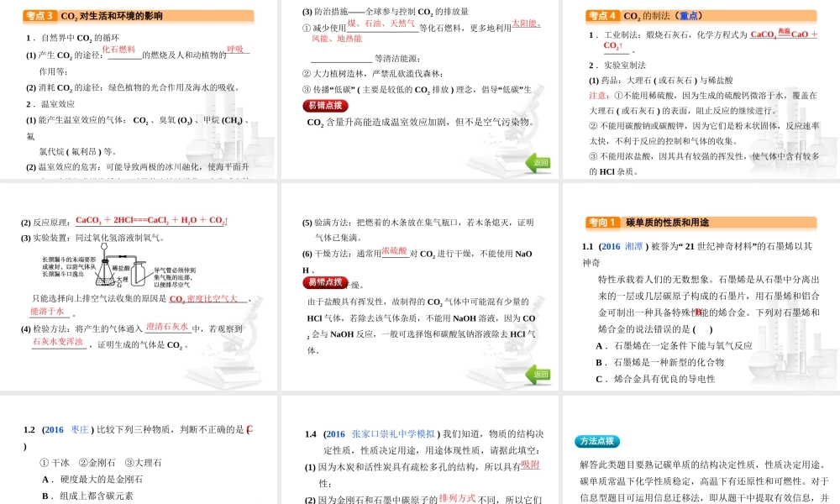
Task: Click the item ②金刚石
Action: (x=97, y=463)
